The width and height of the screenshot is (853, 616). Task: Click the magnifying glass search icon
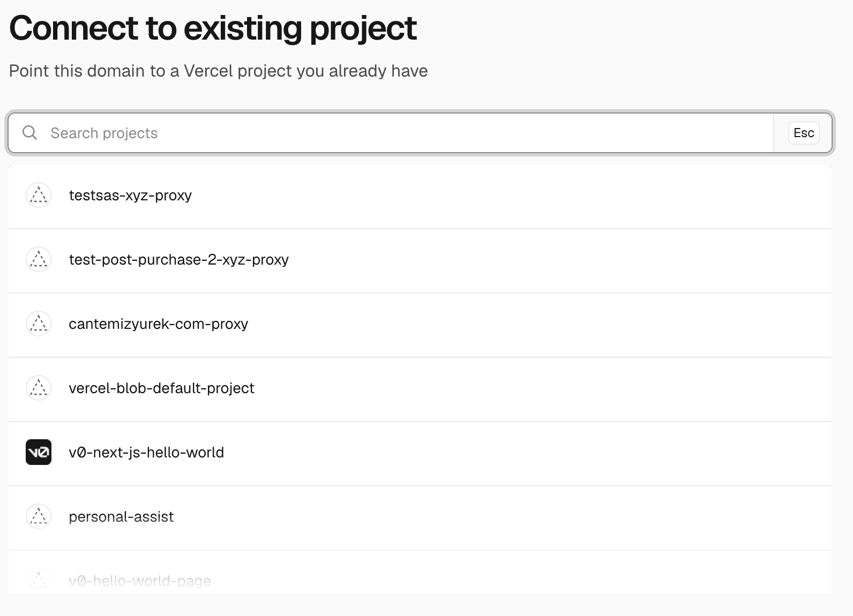pyautogui.click(x=30, y=133)
